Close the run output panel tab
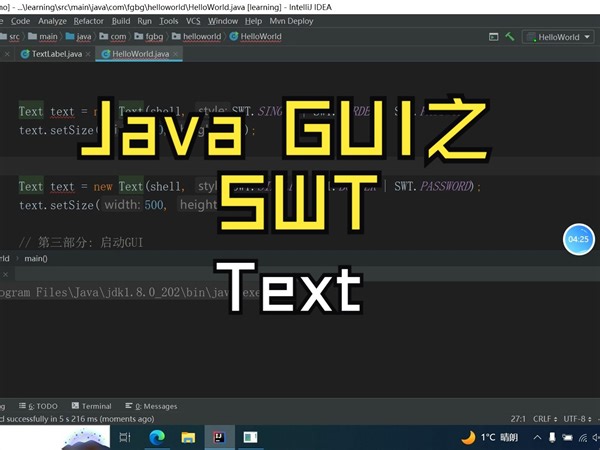 (x=5, y=274)
